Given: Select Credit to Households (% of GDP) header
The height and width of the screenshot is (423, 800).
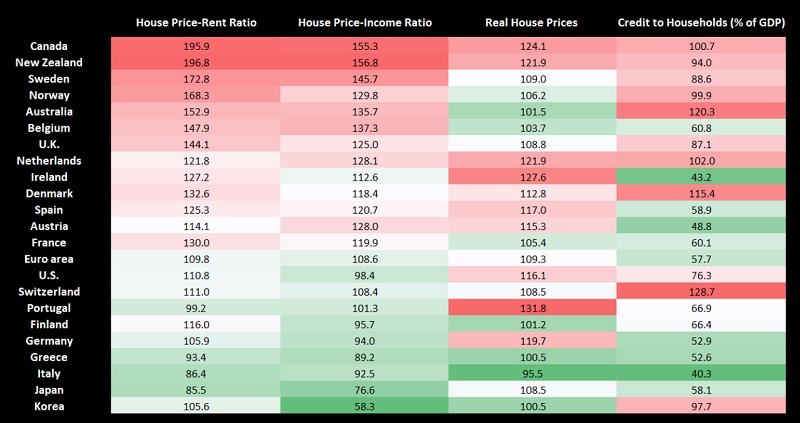Looking at the screenshot, I should tap(702, 21).
